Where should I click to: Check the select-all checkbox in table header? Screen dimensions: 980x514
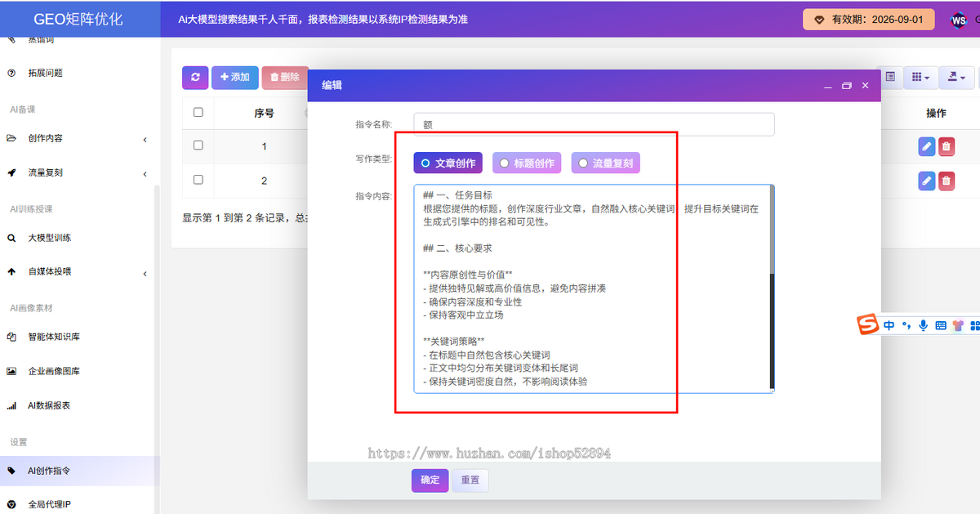(198, 113)
